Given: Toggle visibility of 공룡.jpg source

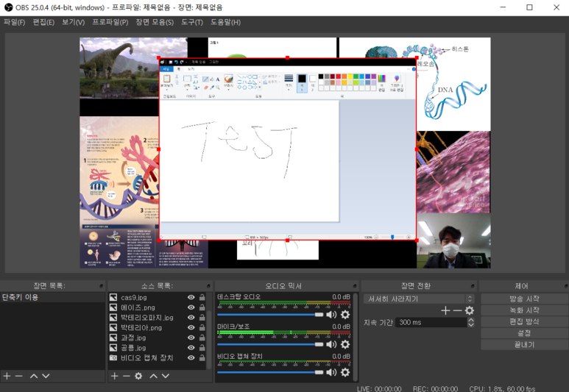Looking at the screenshot, I should pyautogui.click(x=191, y=348).
